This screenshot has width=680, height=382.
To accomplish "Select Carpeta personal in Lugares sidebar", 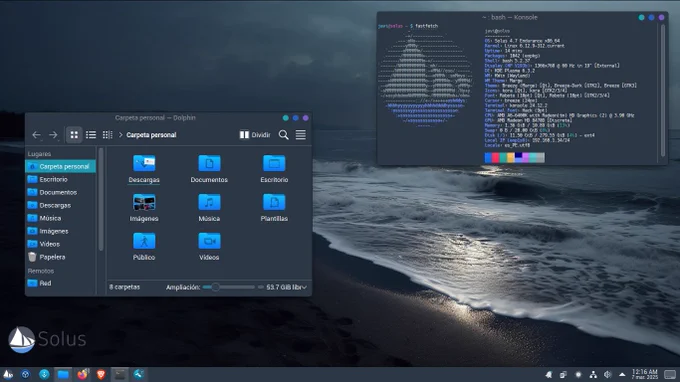I will (60, 167).
